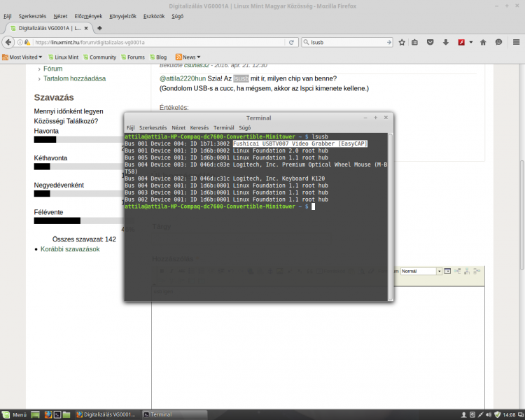The image size is (525, 420).
Task: Click Kéthavonta poll result bar
Action: point(78,167)
